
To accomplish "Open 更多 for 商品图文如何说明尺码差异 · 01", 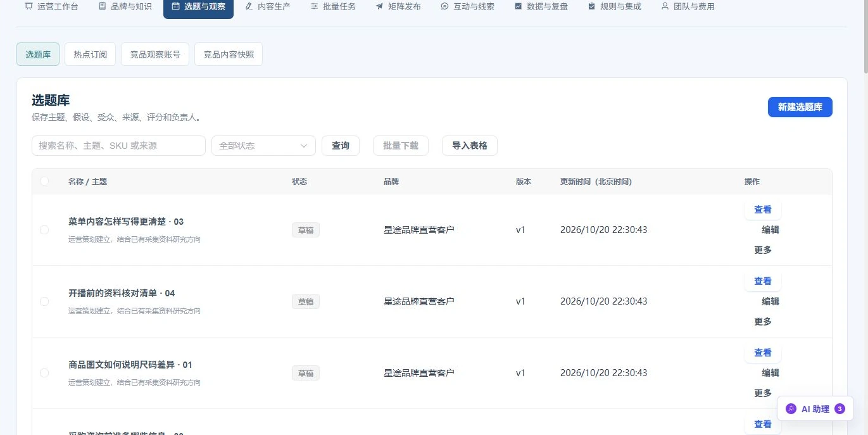I will [763, 393].
